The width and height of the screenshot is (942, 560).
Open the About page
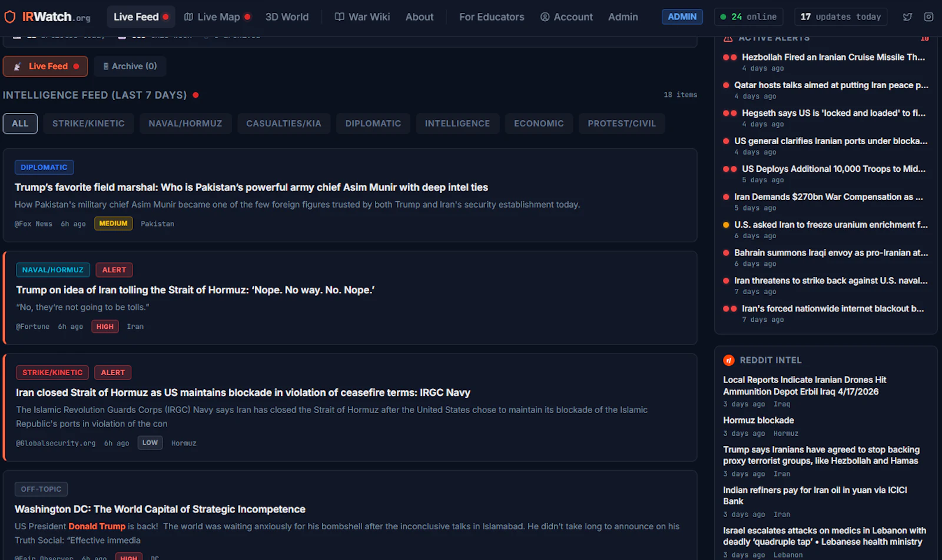pyautogui.click(x=419, y=17)
